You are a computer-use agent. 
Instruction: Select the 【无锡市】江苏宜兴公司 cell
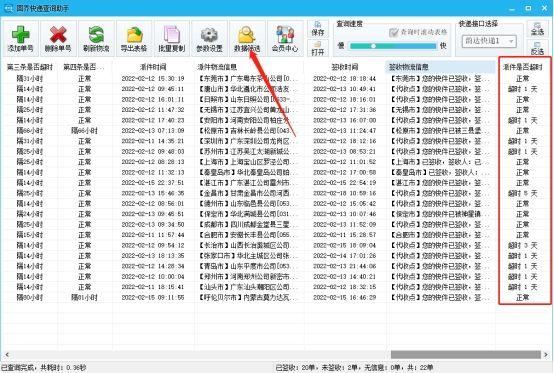249,110
